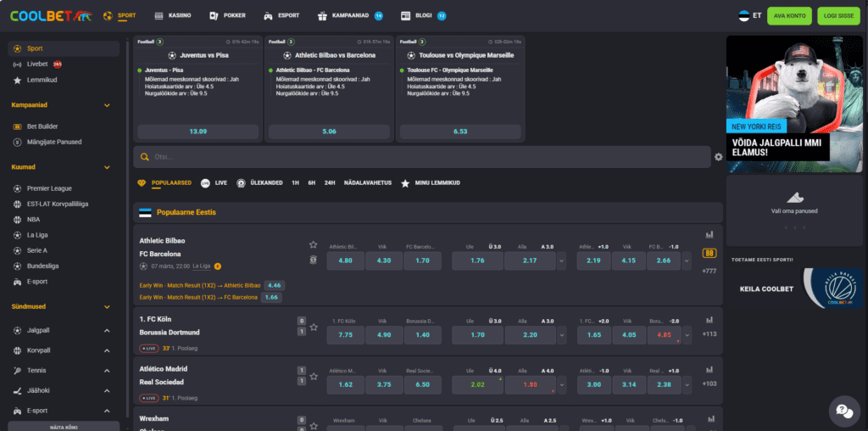
Task: Switch to the Live filter
Action: click(x=214, y=182)
